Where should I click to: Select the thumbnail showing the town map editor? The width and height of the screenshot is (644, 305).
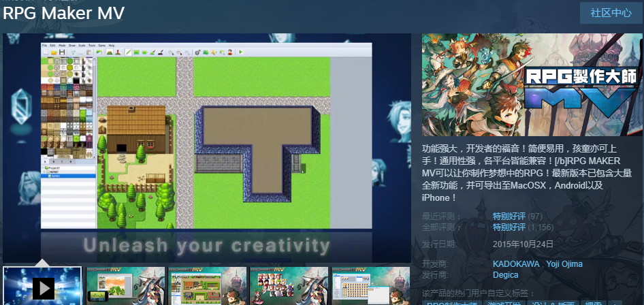(x=207, y=286)
